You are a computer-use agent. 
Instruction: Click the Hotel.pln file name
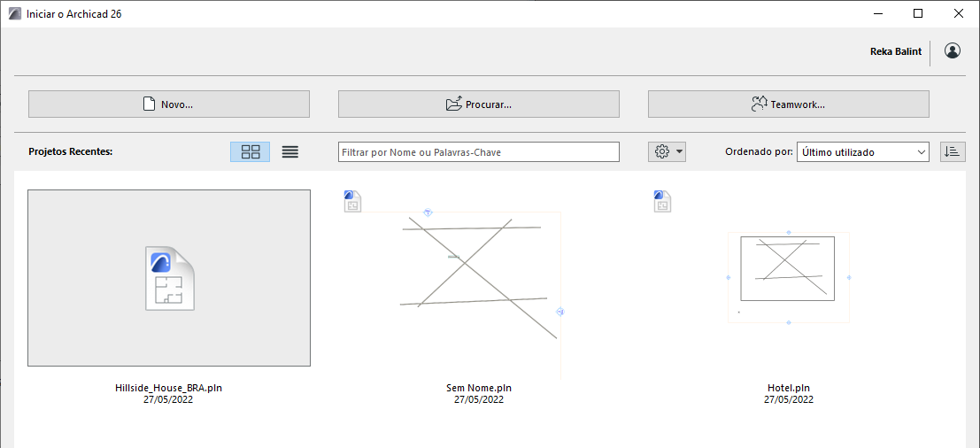coord(788,388)
